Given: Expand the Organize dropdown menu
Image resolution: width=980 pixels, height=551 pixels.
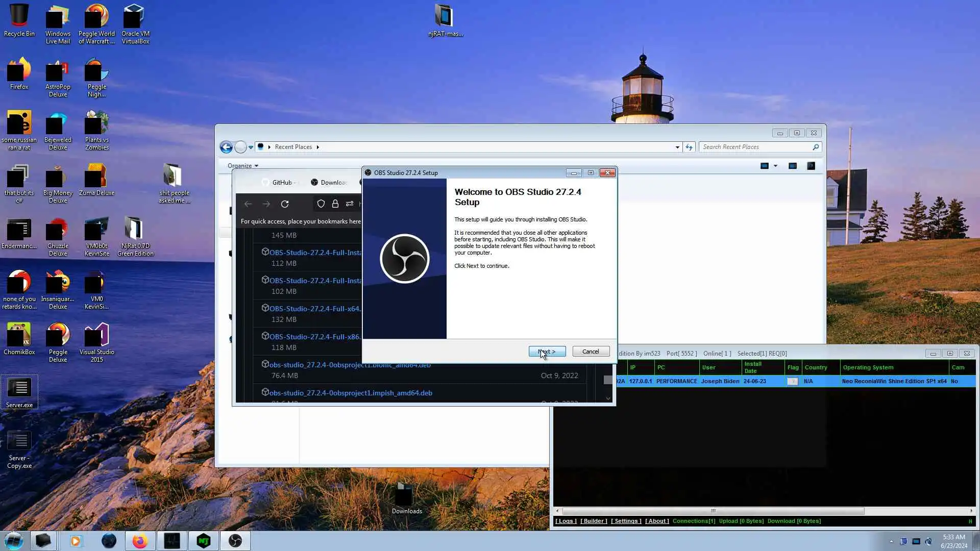Looking at the screenshot, I should point(243,166).
